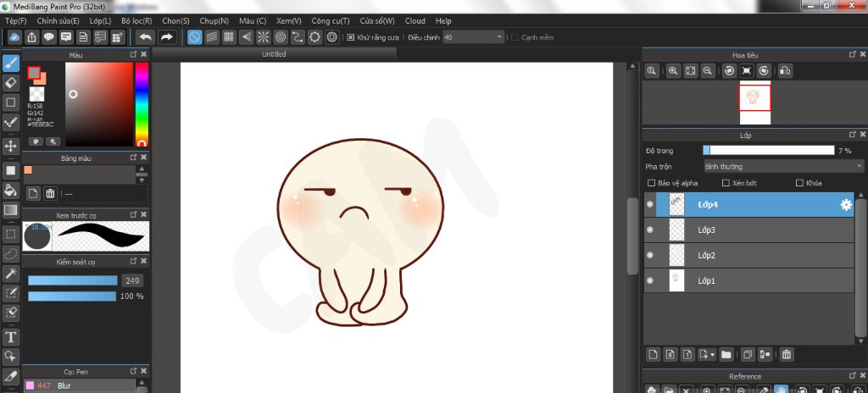
Task: Pick the Bucket fill tool
Action: [10, 190]
